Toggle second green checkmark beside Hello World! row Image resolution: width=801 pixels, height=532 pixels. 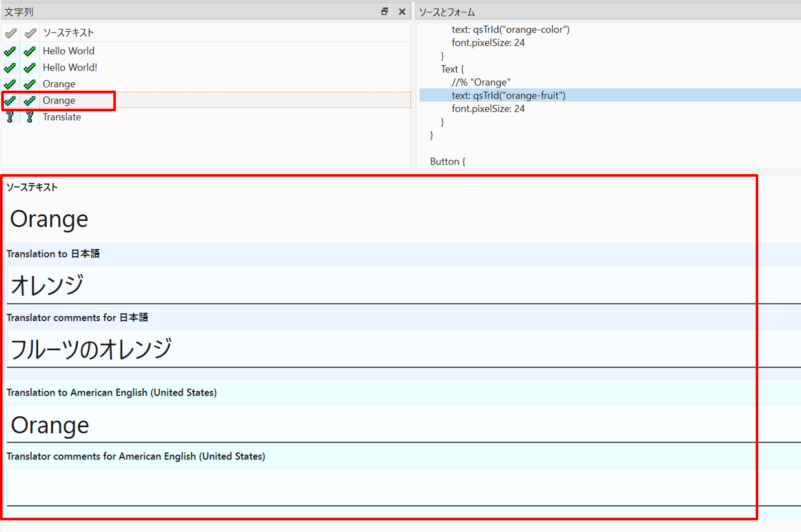click(x=30, y=67)
